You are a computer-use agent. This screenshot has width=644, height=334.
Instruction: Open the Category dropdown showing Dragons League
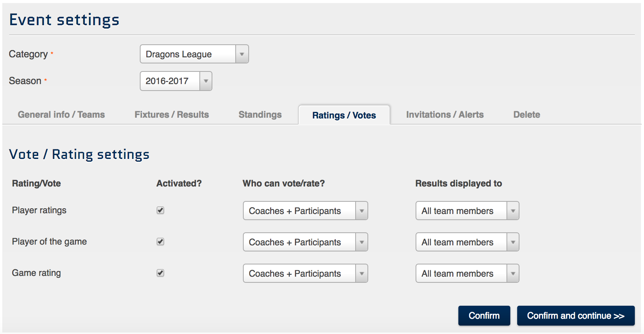tap(194, 54)
